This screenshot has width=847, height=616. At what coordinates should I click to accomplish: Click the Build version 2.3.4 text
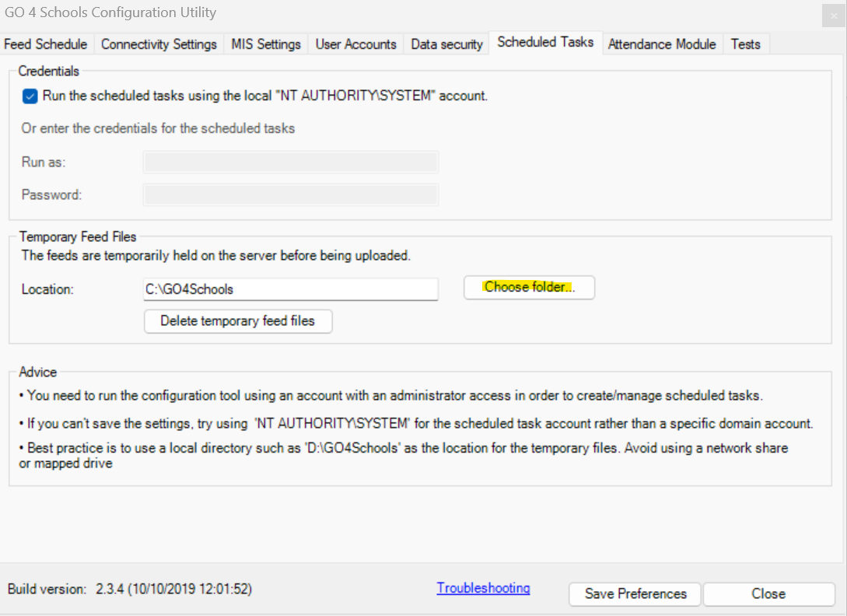[130, 589]
